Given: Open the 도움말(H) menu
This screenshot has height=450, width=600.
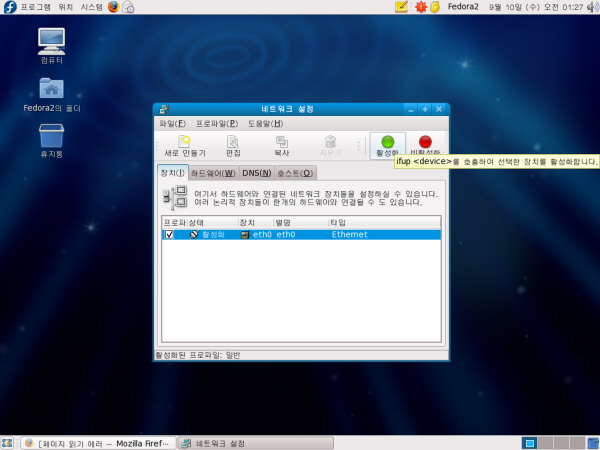Looking at the screenshot, I should pos(266,124).
